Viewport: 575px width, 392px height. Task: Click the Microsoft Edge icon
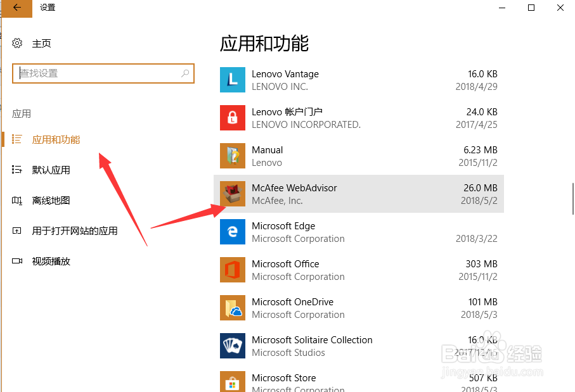(233, 232)
